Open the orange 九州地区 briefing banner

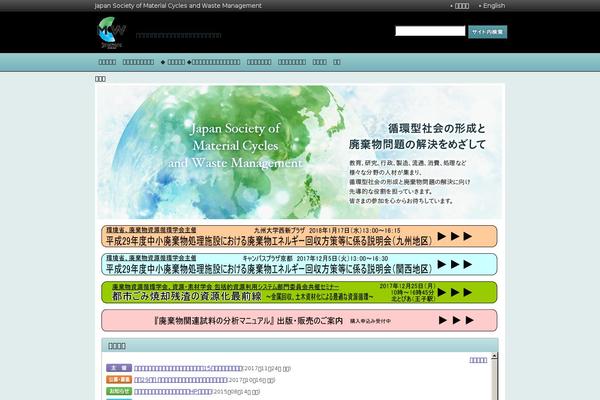[299, 236]
